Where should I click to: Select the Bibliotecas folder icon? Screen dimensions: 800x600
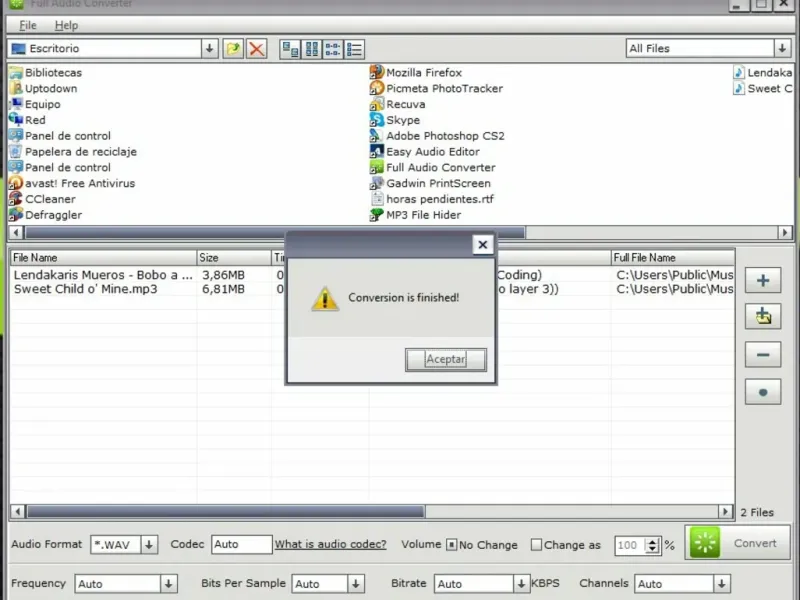(46, 72)
